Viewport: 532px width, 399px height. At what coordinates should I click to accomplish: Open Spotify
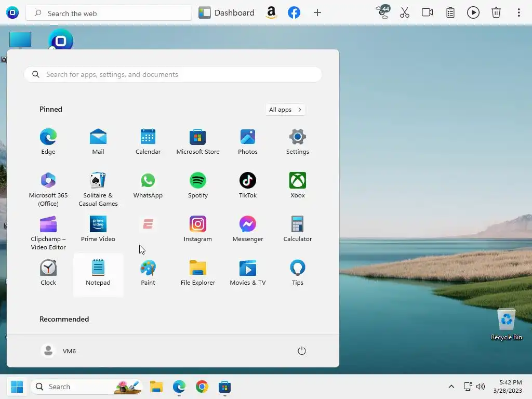198,185
